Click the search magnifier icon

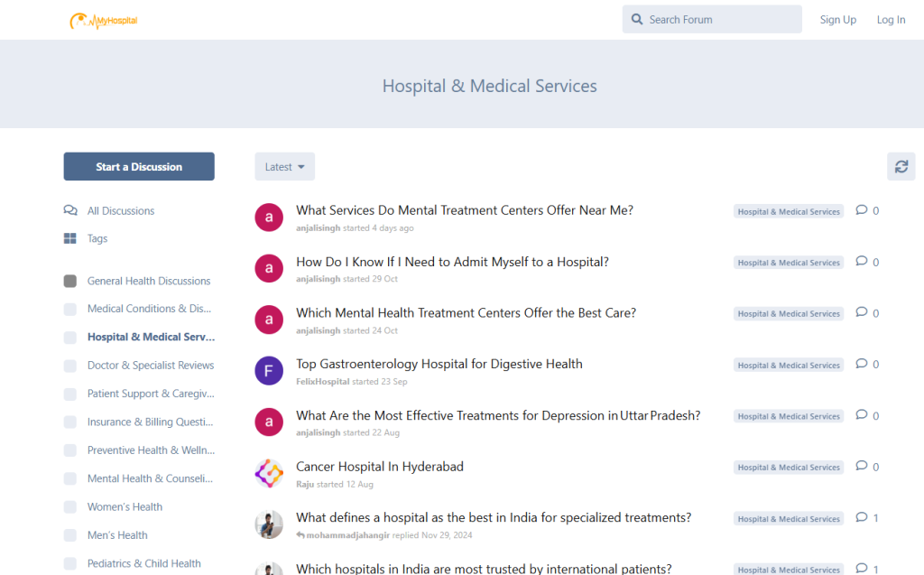click(x=637, y=20)
